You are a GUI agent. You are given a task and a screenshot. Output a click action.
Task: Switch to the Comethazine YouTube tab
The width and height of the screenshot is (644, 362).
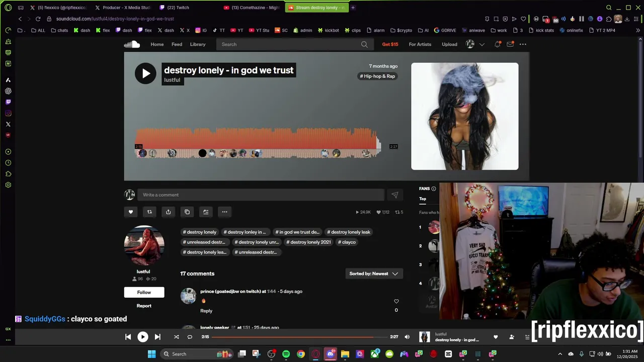tap(253, 8)
